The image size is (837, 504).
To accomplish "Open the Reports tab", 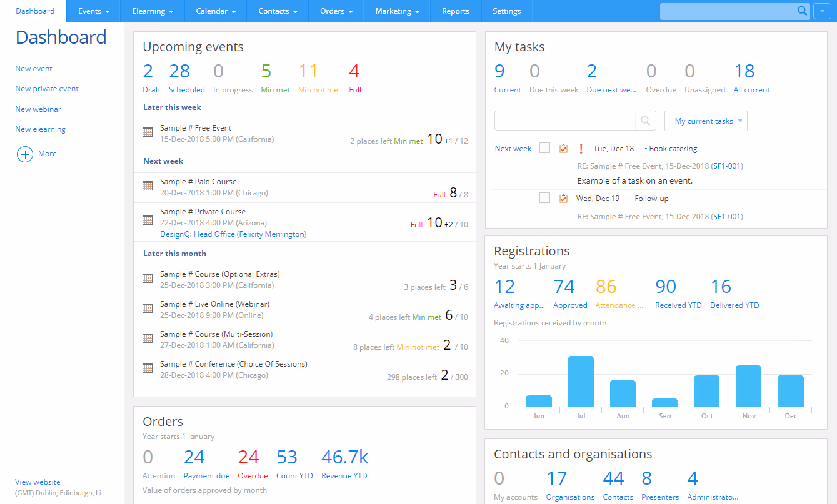I will pyautogui.click(x=455, y=11).
